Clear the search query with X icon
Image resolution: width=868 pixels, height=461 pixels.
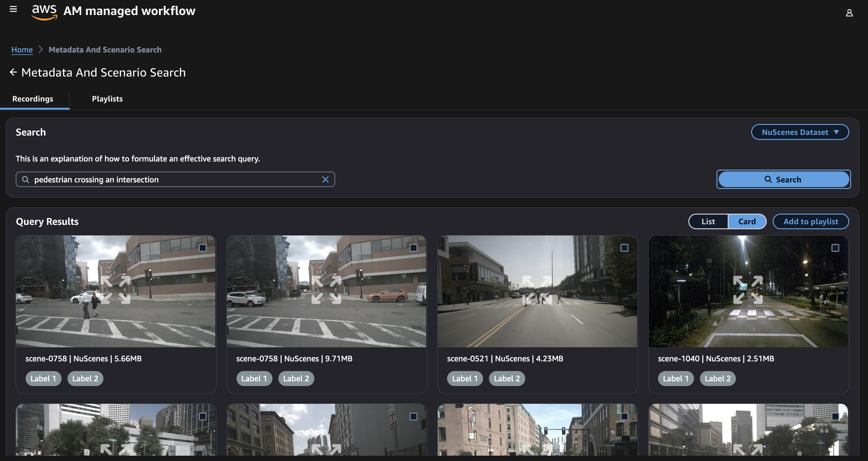tap(325, 180)
